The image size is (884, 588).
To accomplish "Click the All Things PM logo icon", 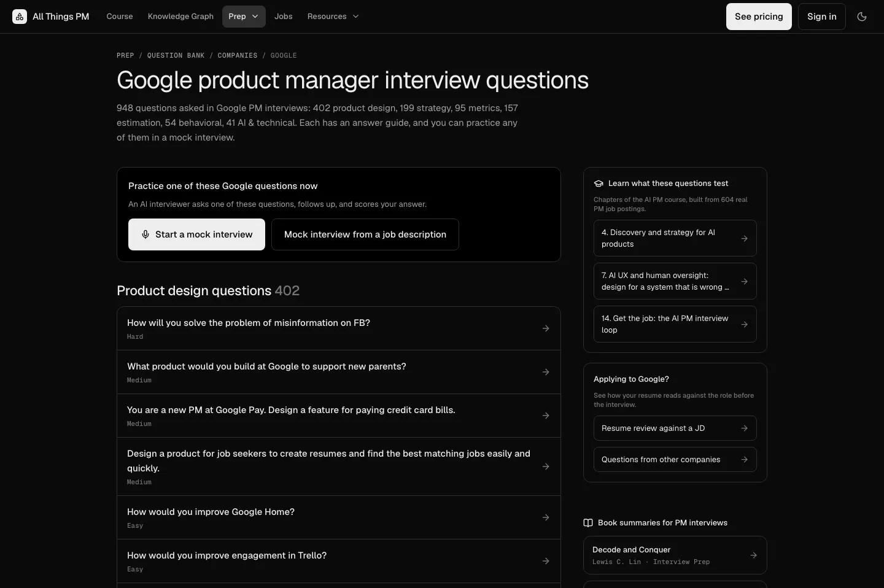I will (20, 17).
